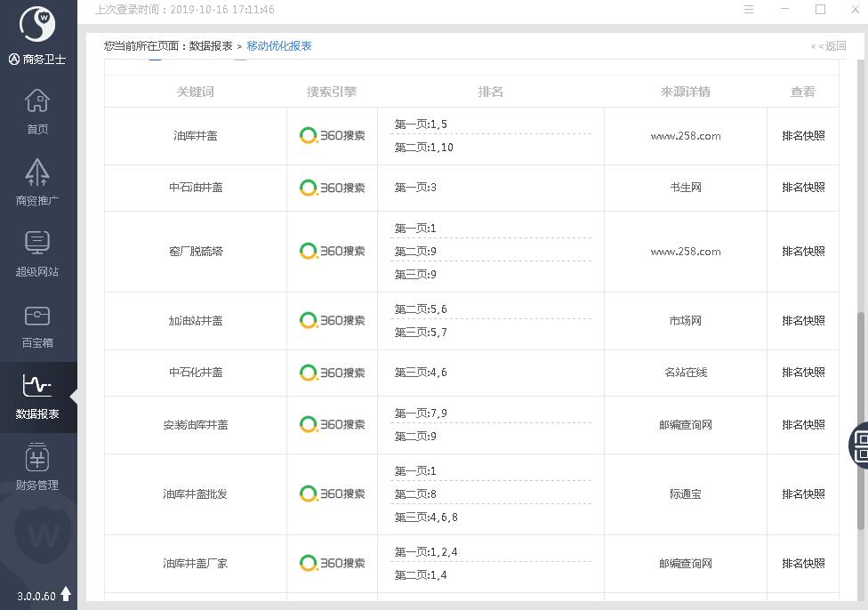Open the hamburger menu in title bar

pos(749,10)
